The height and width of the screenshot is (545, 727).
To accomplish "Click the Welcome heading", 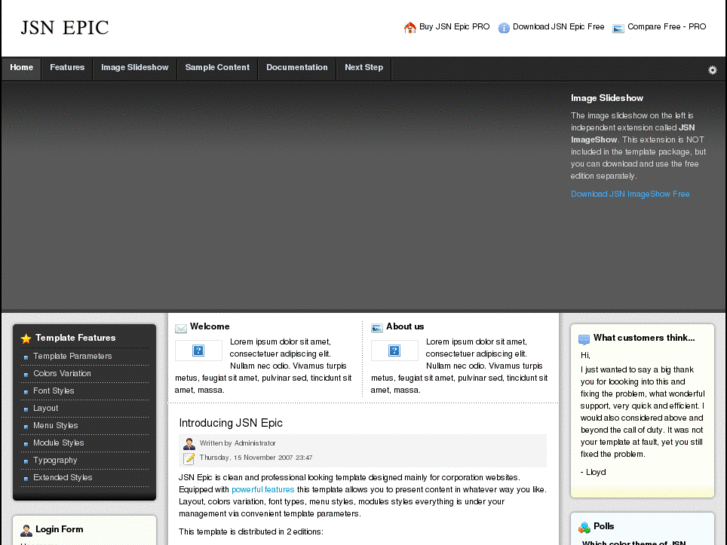I will pos(210,327).
